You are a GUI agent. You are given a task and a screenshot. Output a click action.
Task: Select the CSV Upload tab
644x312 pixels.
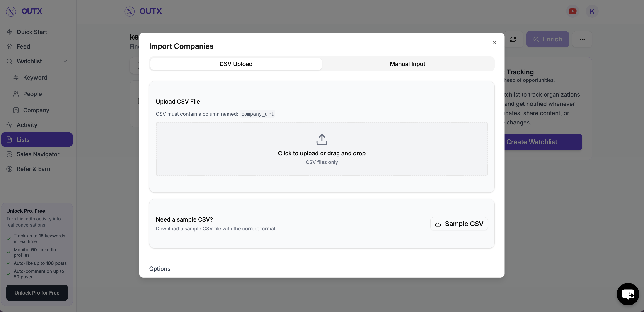coord(236,64)
